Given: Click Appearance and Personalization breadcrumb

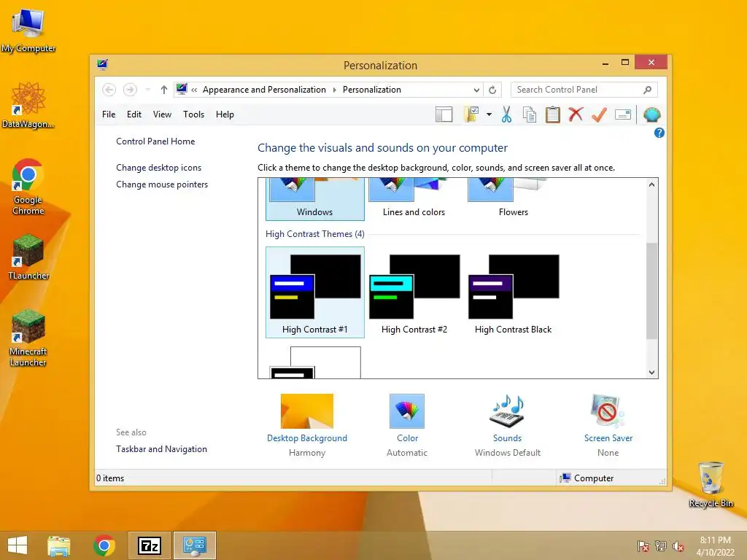Looking at the screenshot, I should (264, 90).
